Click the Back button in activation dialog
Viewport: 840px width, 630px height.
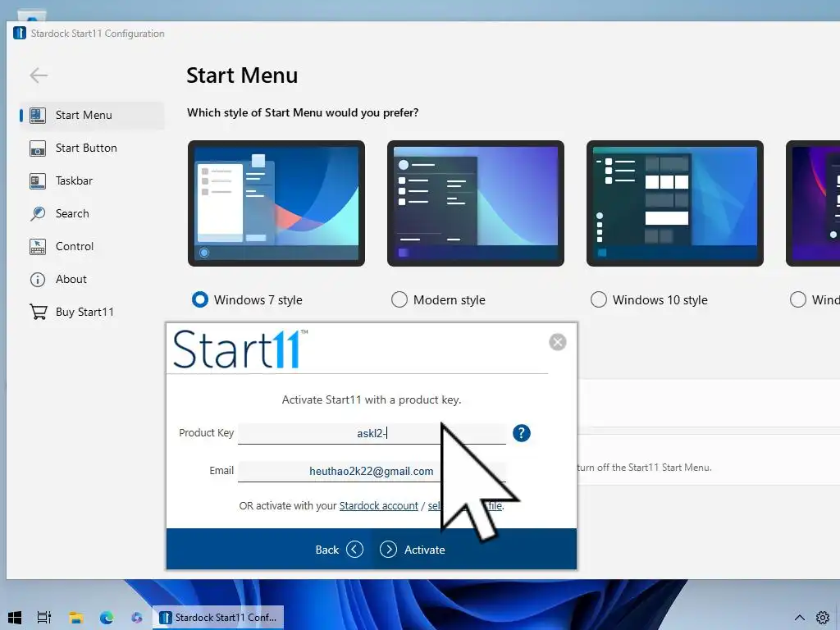click(339, 550)
